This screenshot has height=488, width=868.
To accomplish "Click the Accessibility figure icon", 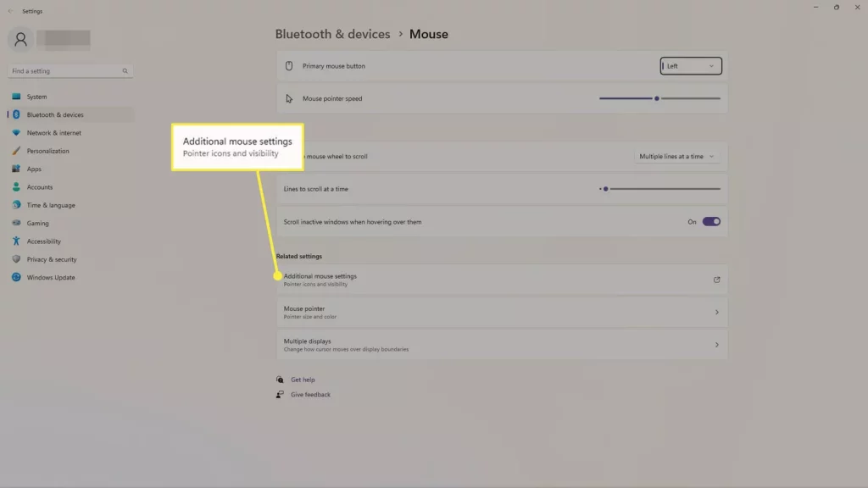I will [x=16, y=241].
